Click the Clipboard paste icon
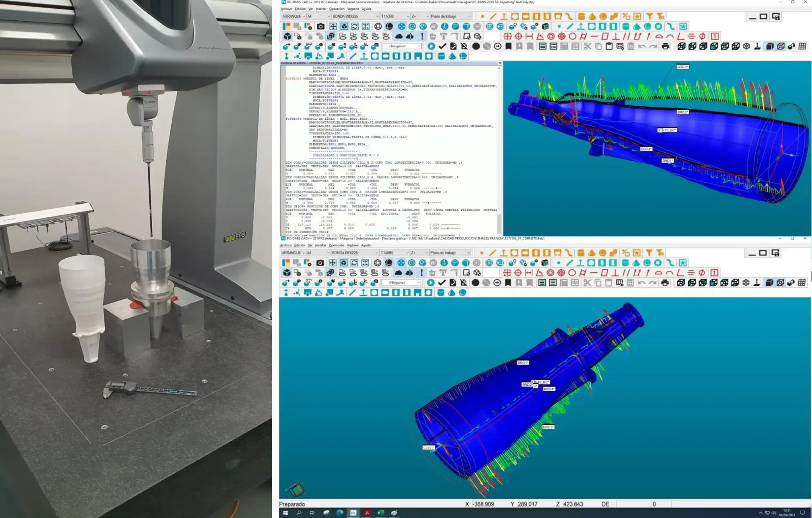Viewport: 812px width, 518px height. (x=609, y=47)
